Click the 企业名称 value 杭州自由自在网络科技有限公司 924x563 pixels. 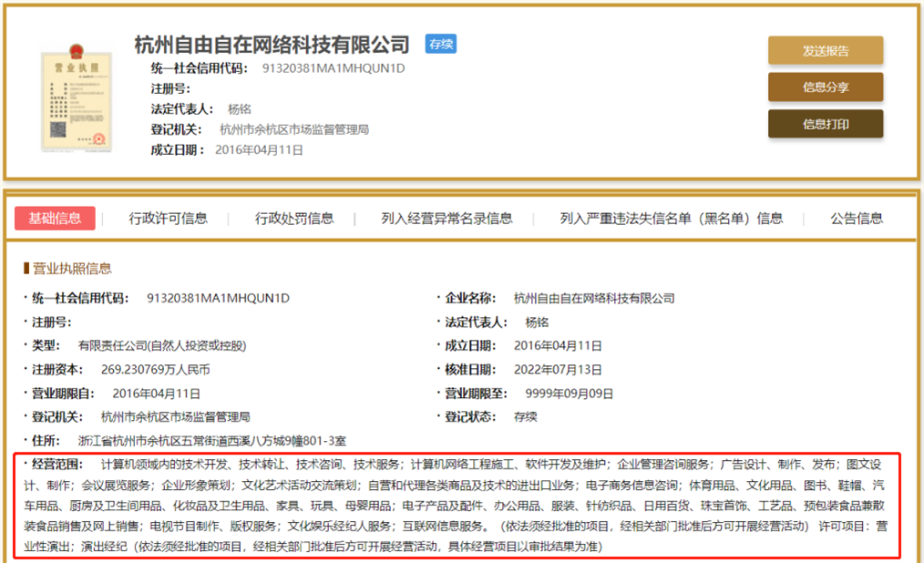(594, 299)
